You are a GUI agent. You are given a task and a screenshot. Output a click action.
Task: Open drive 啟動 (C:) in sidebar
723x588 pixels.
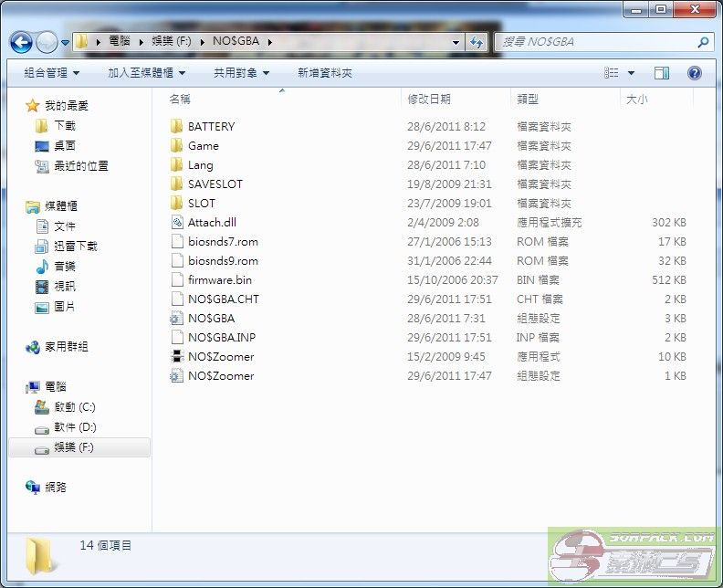pos(75,406)
